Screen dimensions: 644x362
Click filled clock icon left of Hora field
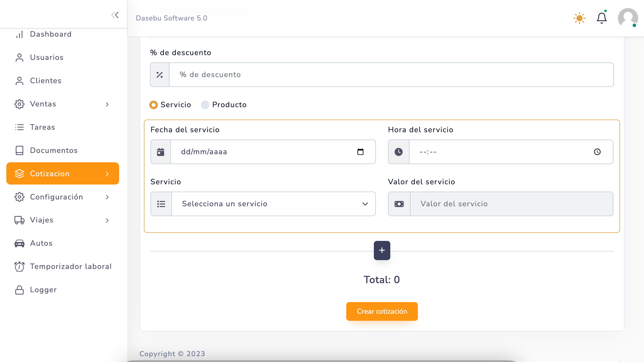(399, 152)
